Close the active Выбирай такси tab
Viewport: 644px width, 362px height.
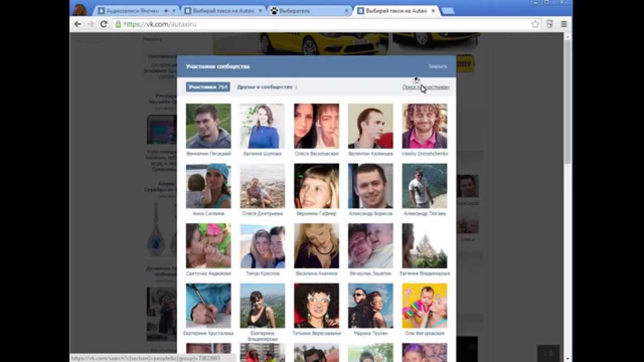(433, 11)
